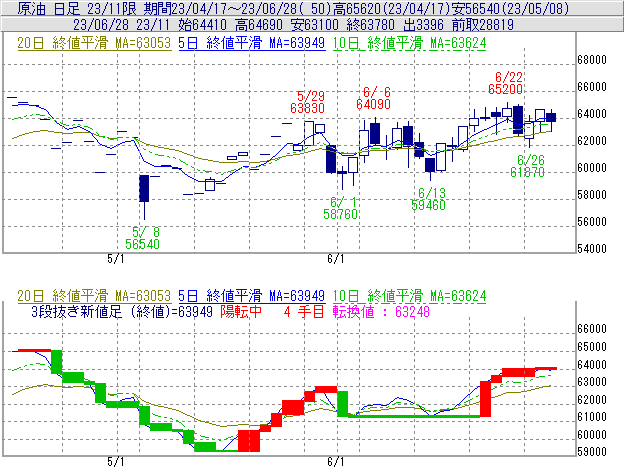This screenshot has width=624, height=475.
Task: Select the 6/13 low label 59460
Action: click(x=429, y=205)
